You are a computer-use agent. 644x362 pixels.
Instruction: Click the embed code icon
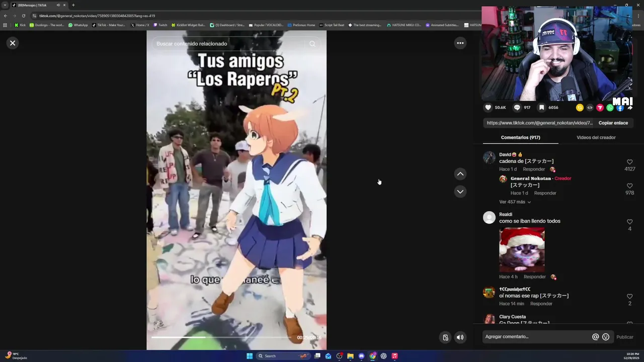590,108
